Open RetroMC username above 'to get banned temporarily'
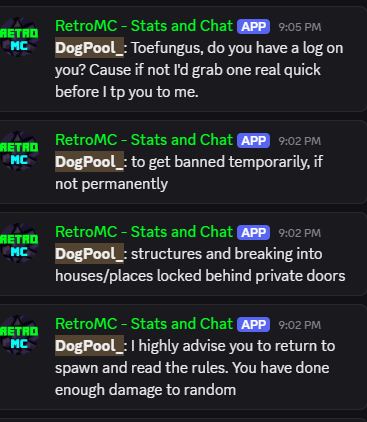Viewport: 367px width, 422px height. [144, 140]
